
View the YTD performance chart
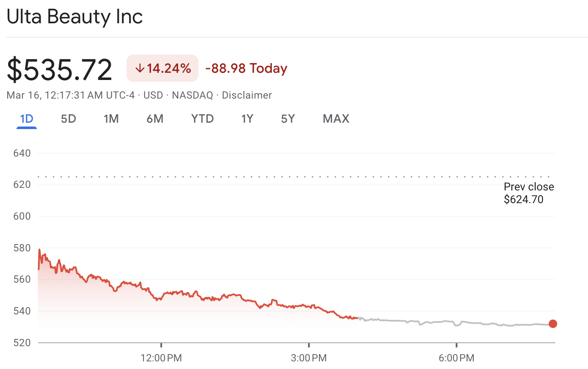coord(202,119)
